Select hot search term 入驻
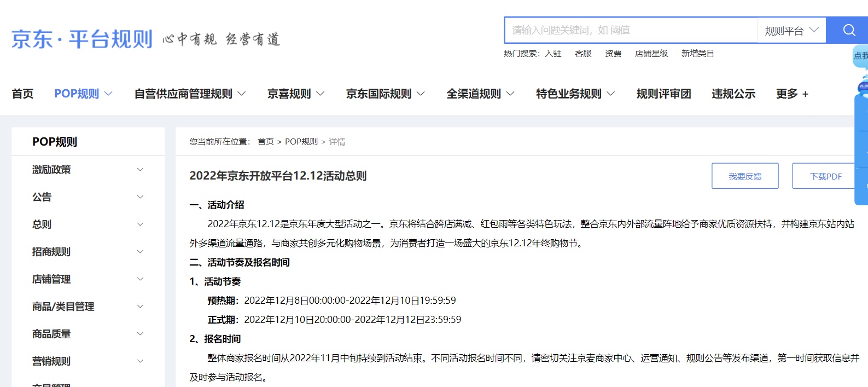Image resolution: width=868 pixels, height=387 pixels. tap(553, 54)
